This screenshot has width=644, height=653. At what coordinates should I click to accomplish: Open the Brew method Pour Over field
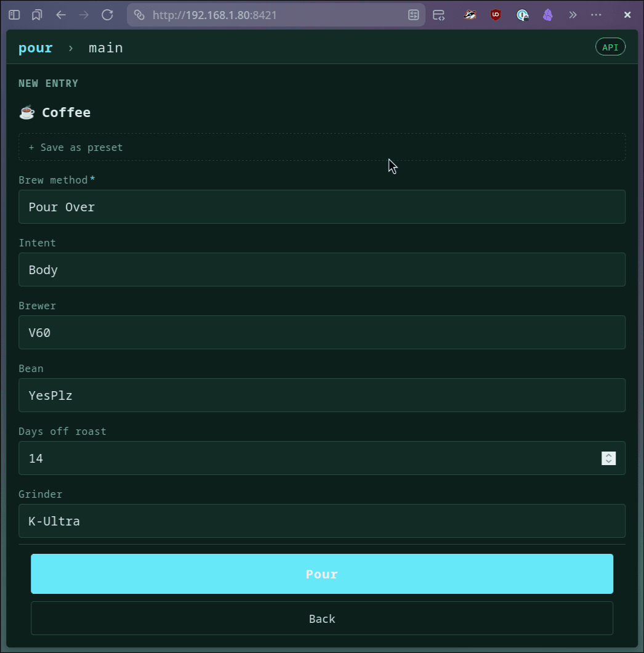tap(322, 207)
